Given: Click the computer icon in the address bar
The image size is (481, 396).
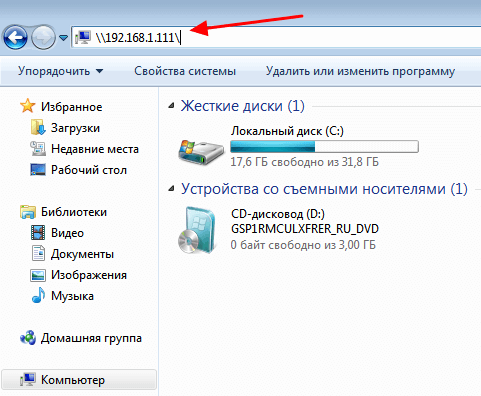Looking at the screenshot, I should point(83,37).
